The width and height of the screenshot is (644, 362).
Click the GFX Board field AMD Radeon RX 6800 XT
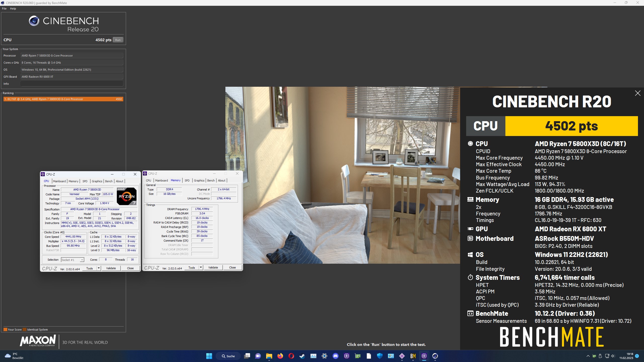[x=72, y=77]
